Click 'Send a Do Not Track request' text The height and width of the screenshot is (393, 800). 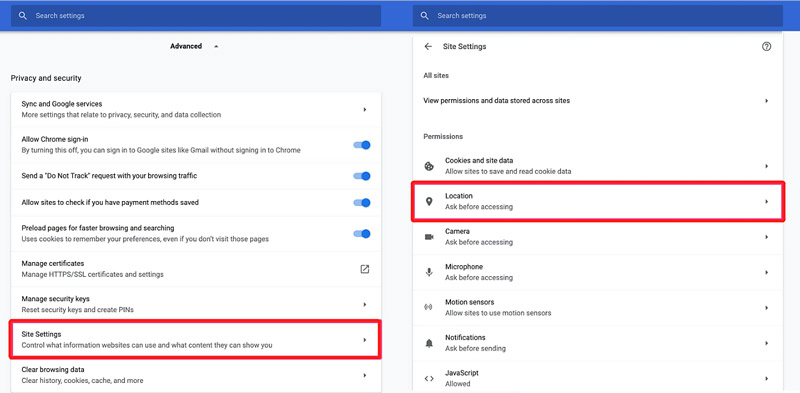[109, 176]
